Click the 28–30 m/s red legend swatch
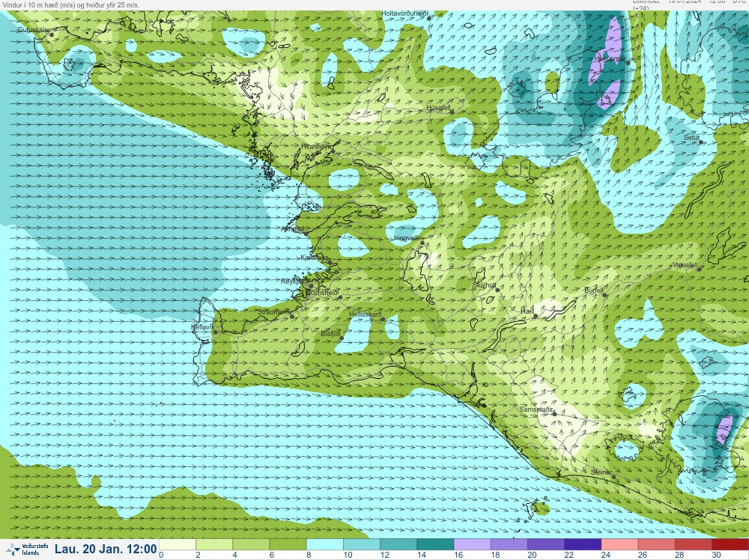 click(693, 545)
